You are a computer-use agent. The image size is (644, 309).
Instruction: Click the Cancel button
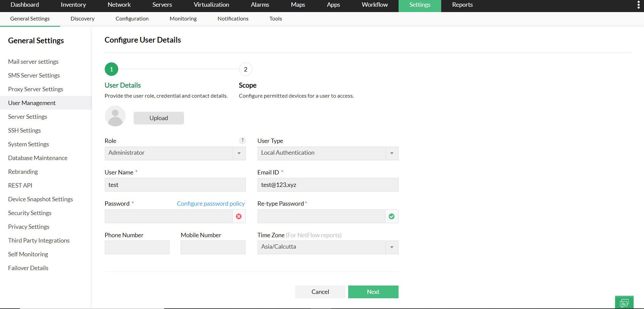320,292
